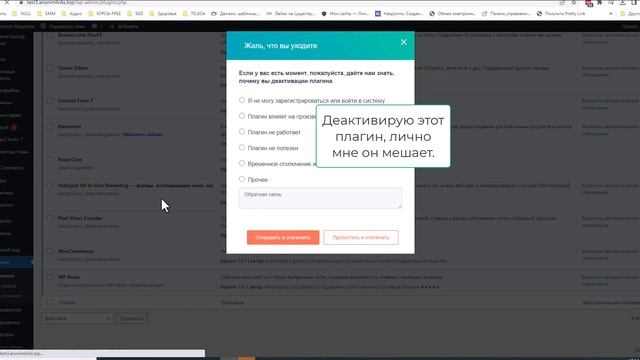Image resolution: width=640 pixels, height=360 pixels.
Task: Open the NULL bookmarks folder
Action: [22, 13]
